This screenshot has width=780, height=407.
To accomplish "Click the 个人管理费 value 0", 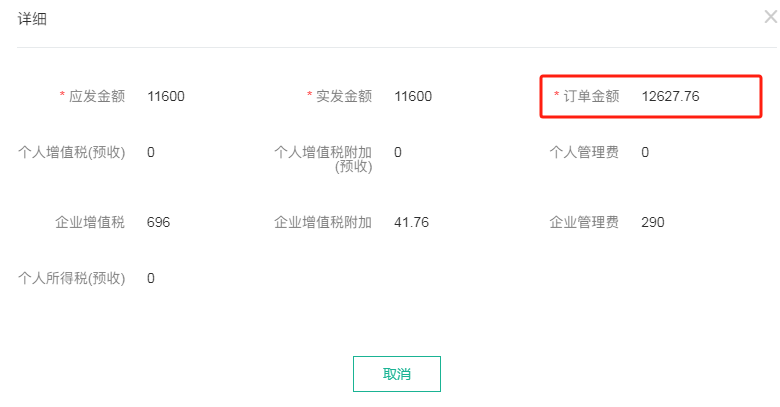I will pos(645,152).
